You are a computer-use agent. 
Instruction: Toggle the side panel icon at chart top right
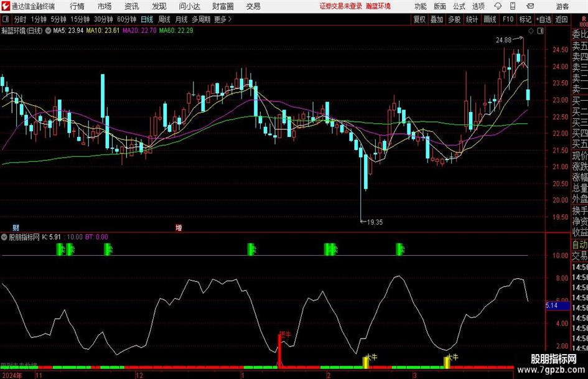(x=540, y=30)
